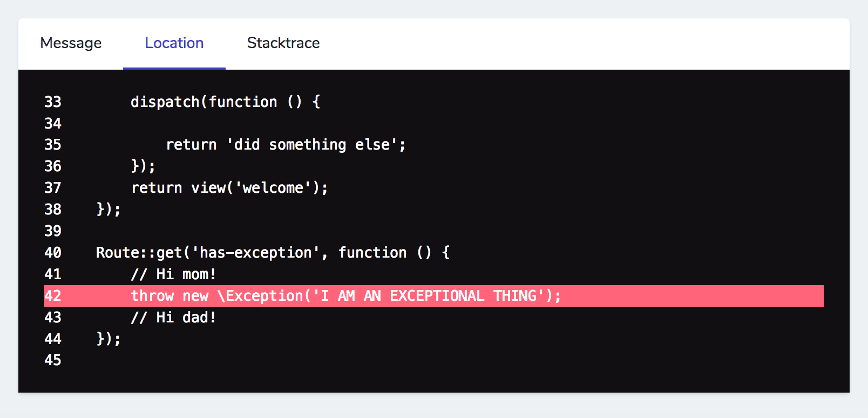Click the closing }); on line 44

coord(109,339)
